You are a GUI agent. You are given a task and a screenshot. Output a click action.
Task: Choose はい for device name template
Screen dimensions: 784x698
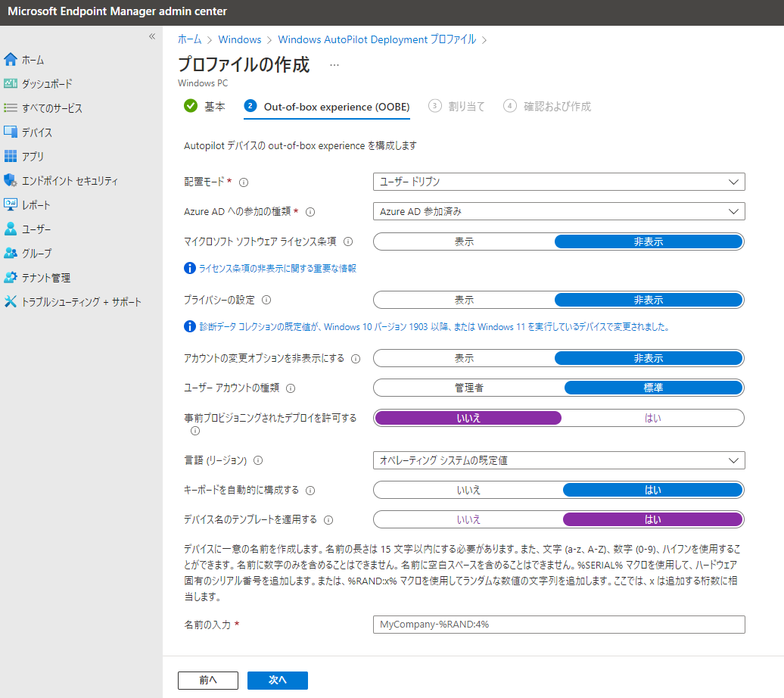tap(652, 519)
